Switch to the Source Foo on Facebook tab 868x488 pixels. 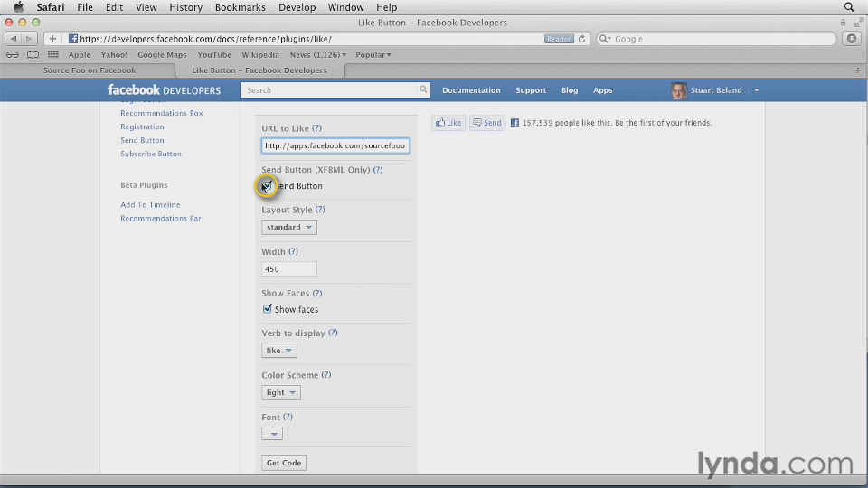click(90, 70)
